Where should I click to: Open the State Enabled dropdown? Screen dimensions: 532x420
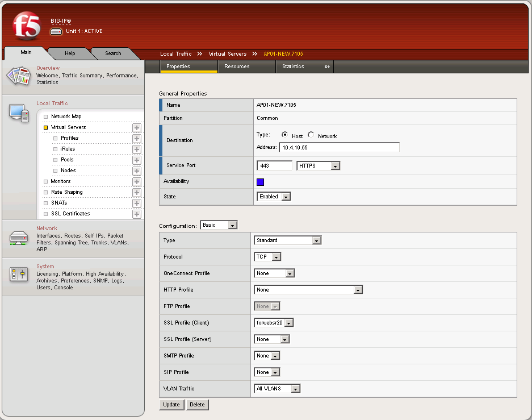274,197
